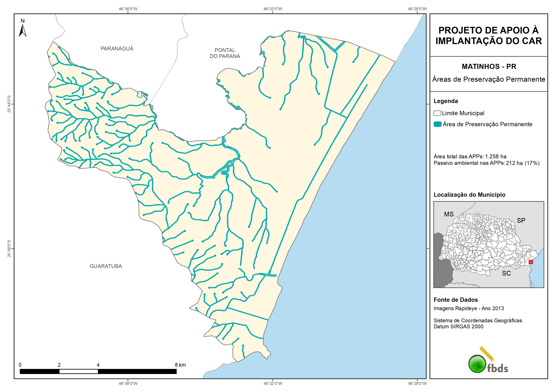Click the Limite Municipal legend symbol
This screenshot has width=555, height=392.
(437, 113)
